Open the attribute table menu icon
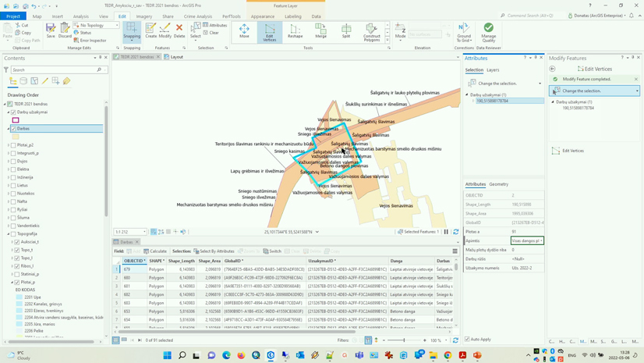 point(455,251)
